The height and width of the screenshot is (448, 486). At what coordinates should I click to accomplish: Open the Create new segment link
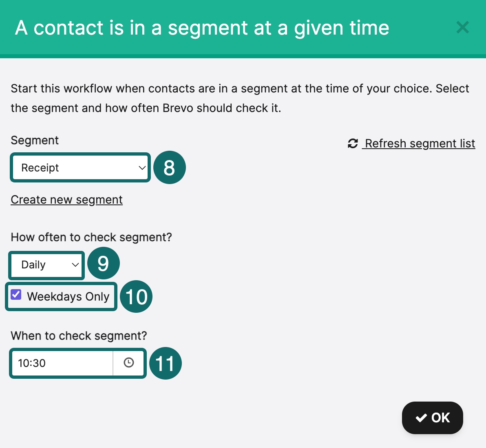click(66, 200)
